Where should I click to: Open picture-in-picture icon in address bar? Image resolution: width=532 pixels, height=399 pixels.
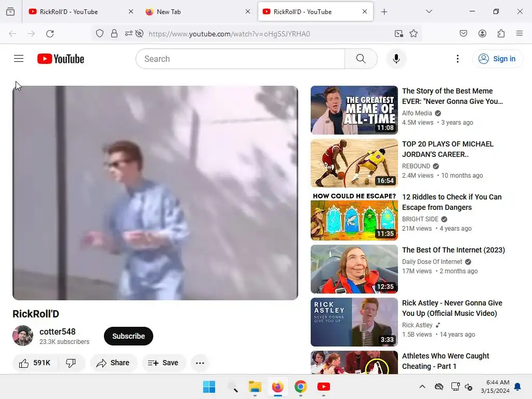coord(399,34)
